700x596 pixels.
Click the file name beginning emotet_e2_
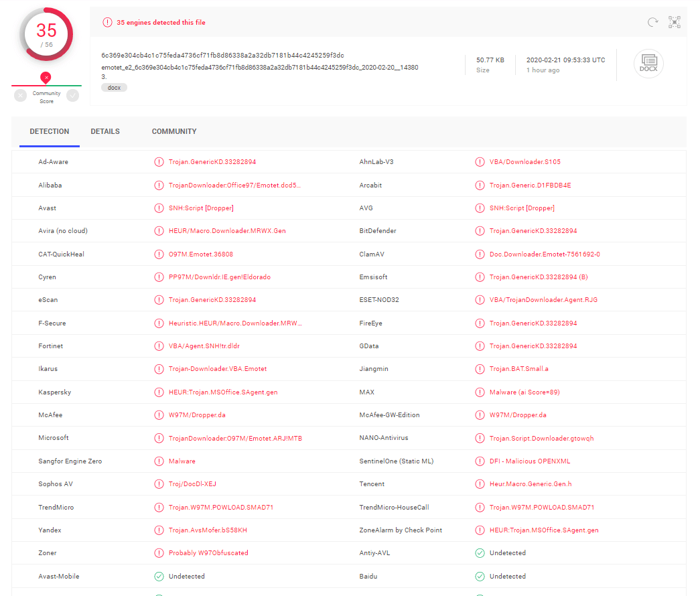(260, 72)
